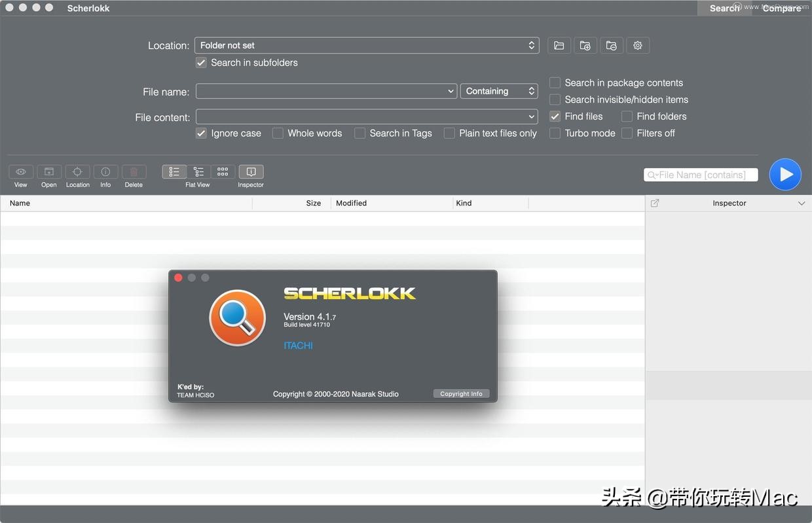Switch to the Search tab
The image size is (812, 523).
coord(724,9)
